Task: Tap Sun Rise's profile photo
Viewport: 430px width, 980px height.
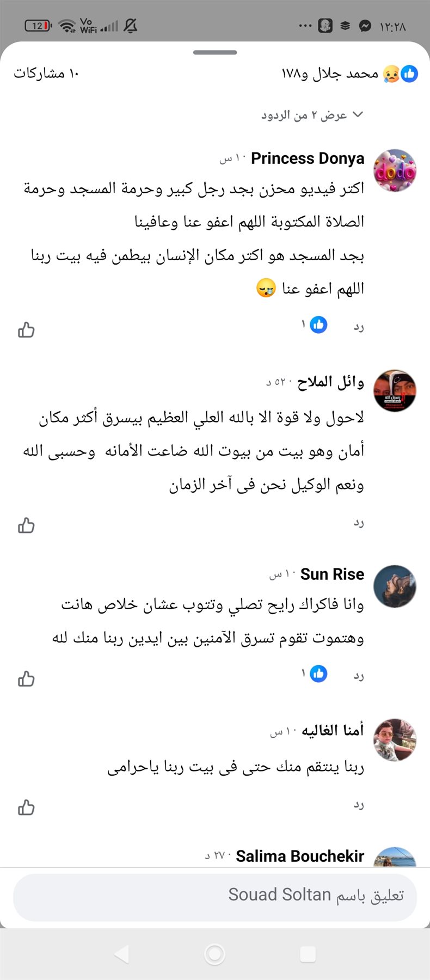Action: click(395, 586)
